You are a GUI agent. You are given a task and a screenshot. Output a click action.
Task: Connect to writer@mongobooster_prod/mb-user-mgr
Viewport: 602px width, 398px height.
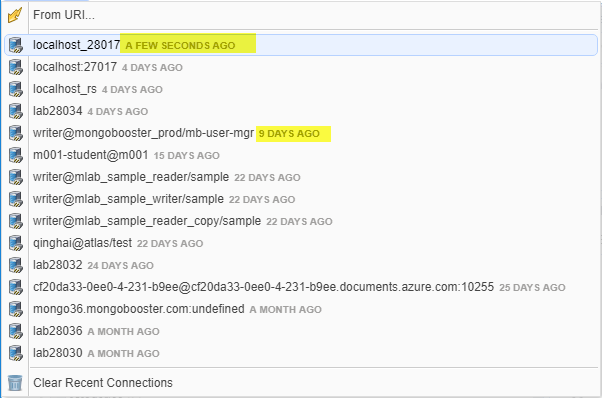point(301,133)
